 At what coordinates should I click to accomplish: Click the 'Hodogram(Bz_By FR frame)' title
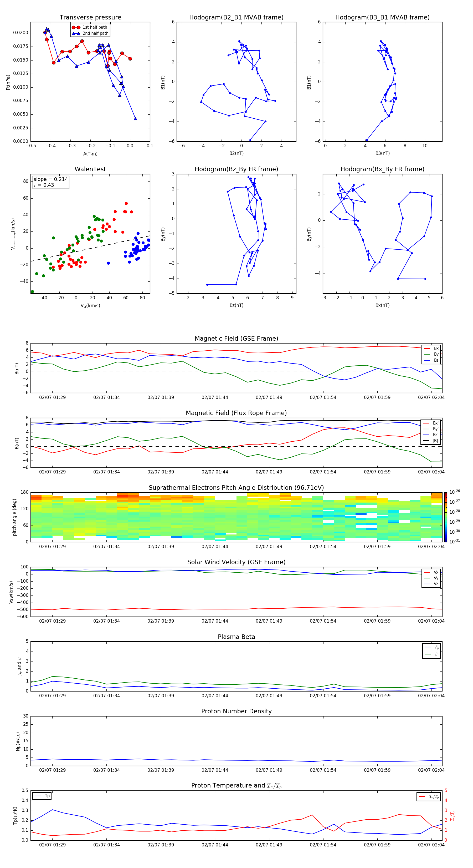pos(236,169)
